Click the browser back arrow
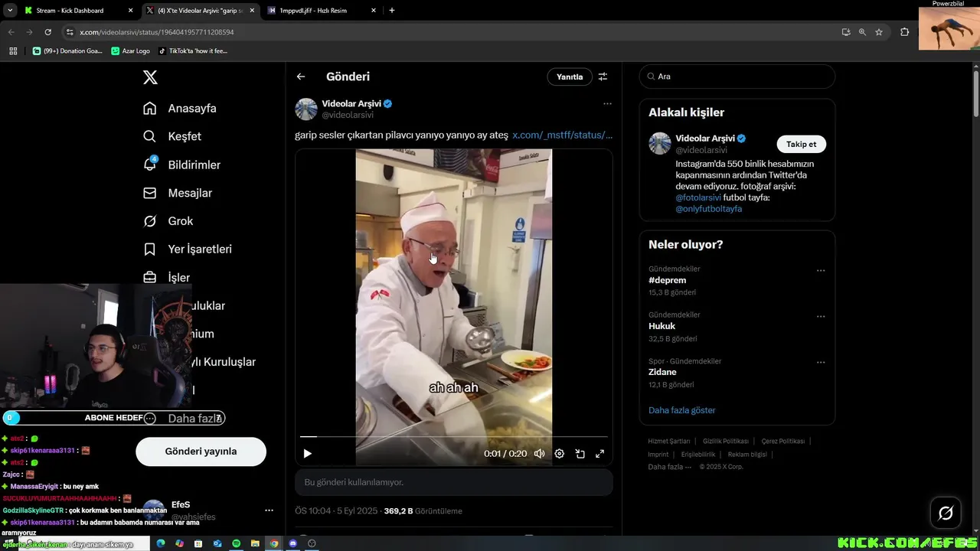Screen dimensions: 980x551 [x=11, y=32]
